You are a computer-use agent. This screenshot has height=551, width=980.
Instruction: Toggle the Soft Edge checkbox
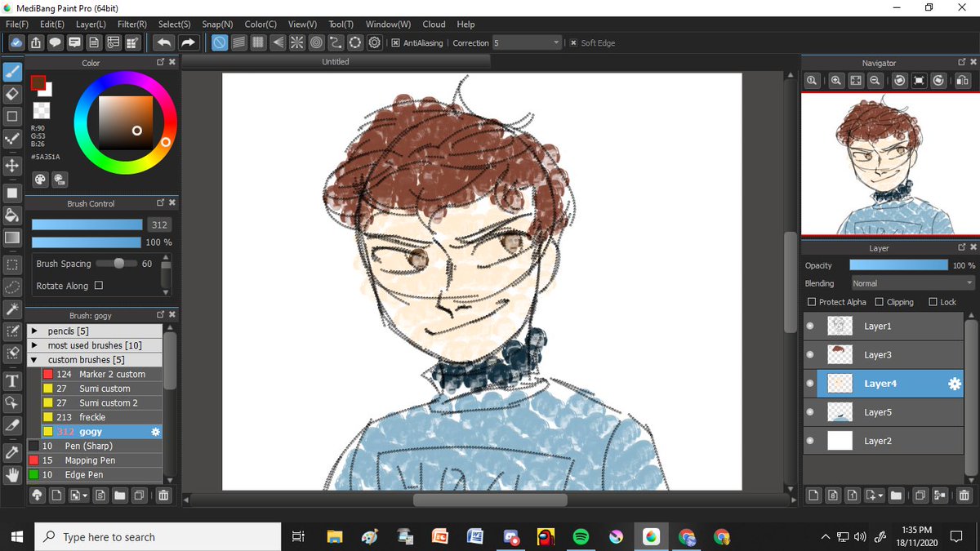(573, 43)
